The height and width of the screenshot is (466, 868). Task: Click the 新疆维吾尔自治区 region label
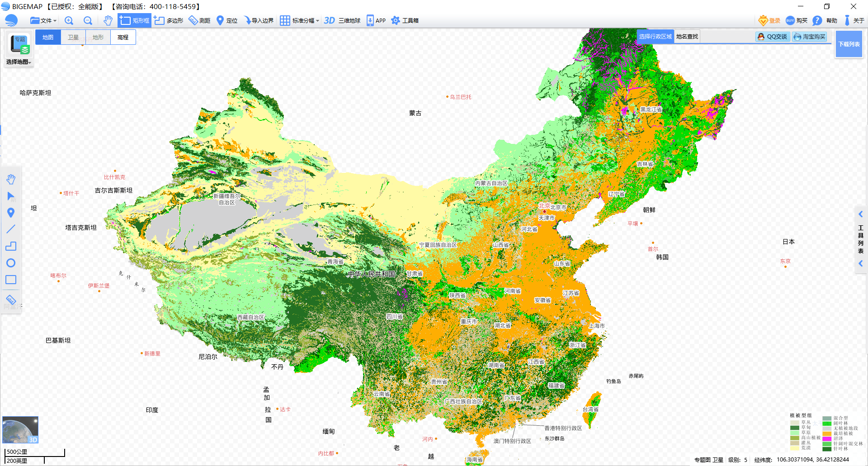[227, 199]
